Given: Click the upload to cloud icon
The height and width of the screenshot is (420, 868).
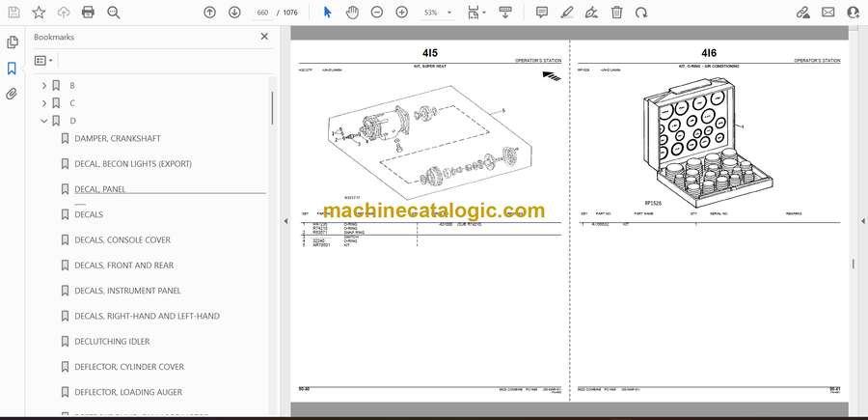Looking at the screenshot, I should [64, 13].
